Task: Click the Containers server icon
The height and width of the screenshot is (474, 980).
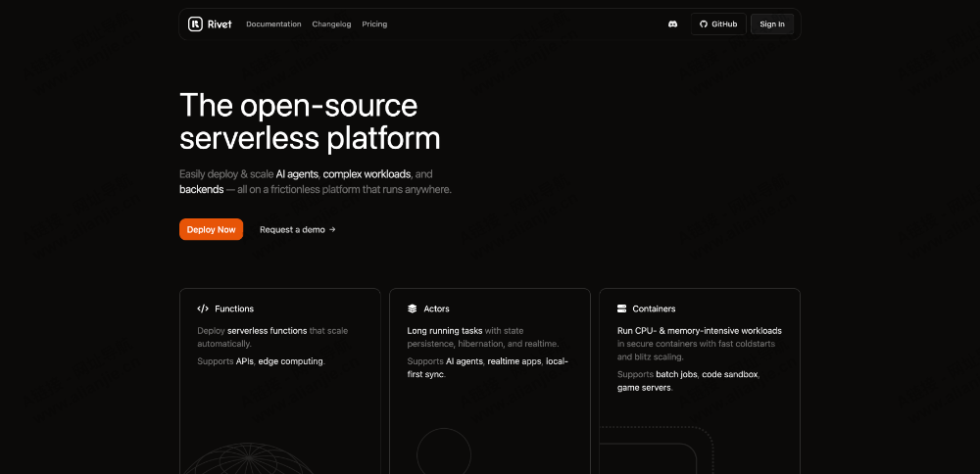Action: tap(621, 308)
